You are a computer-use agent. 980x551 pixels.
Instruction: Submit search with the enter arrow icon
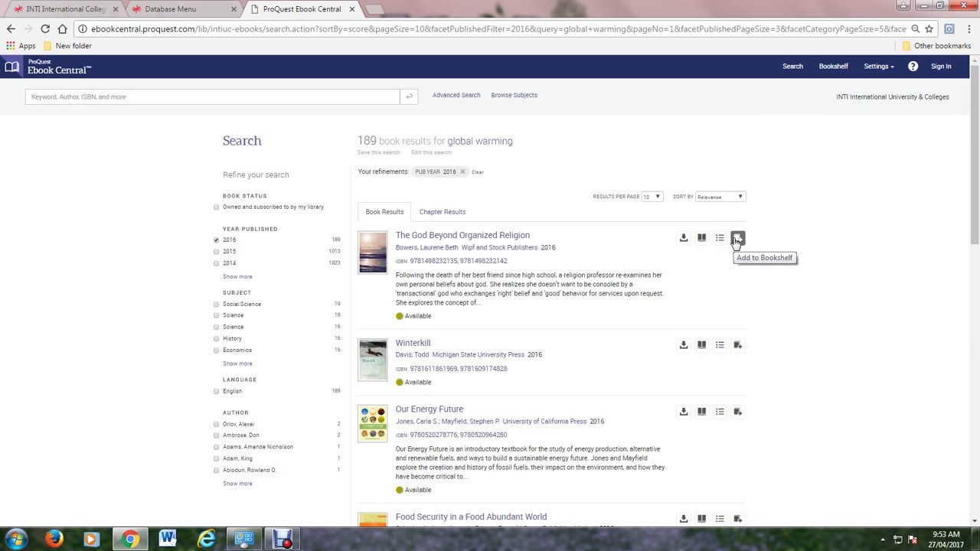409,96
